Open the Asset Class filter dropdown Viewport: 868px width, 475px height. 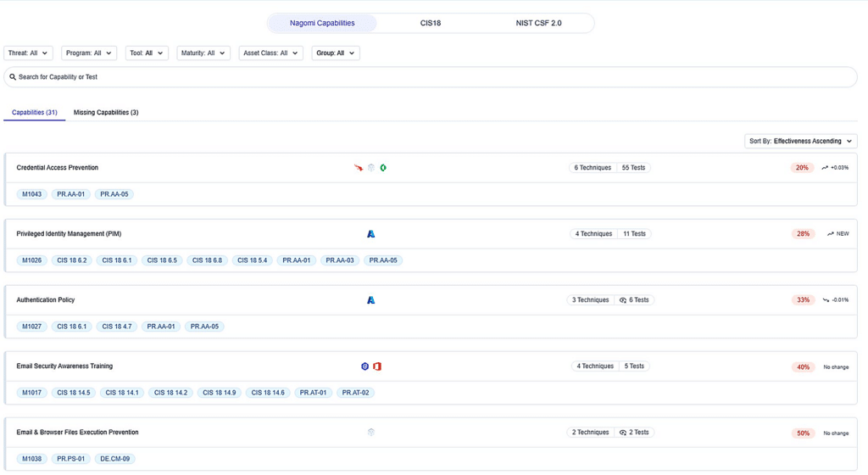[270, 53]
